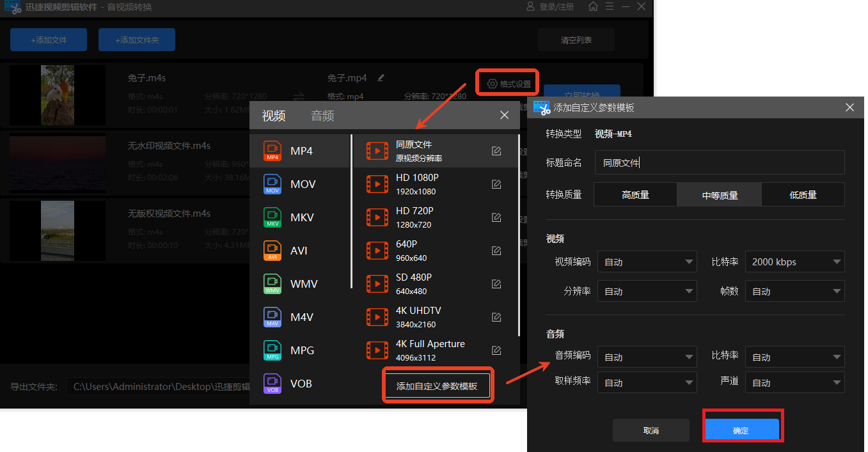Open the 声道 channel dropdown

pos(794,382)
